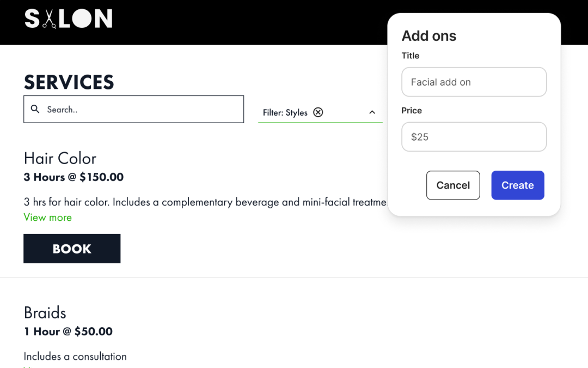Screen dimensions: 588x368
Task: Collapse the filter dropdown using the chevron arrow
Action: click(372, 112)
